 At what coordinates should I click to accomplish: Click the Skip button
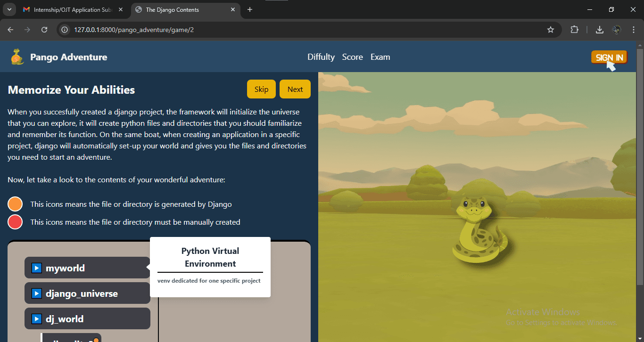click(261, 89)
